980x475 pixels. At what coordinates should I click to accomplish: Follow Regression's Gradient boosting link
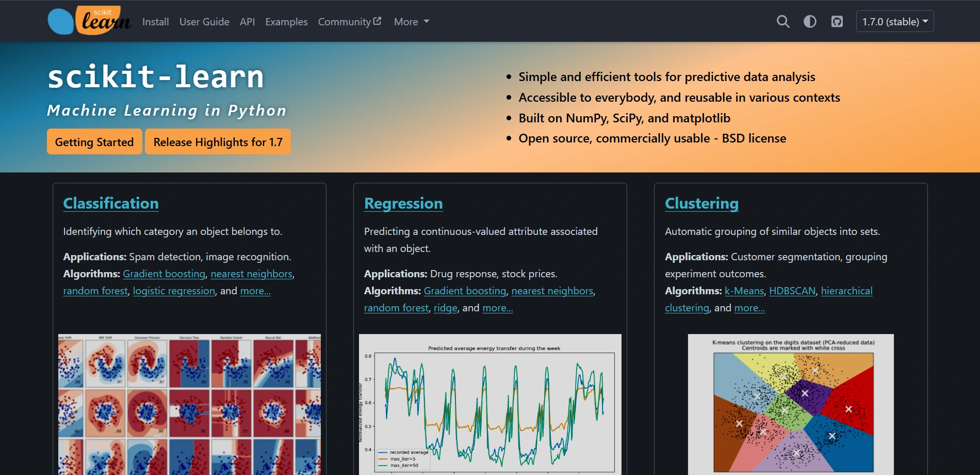tap(465, 291)
